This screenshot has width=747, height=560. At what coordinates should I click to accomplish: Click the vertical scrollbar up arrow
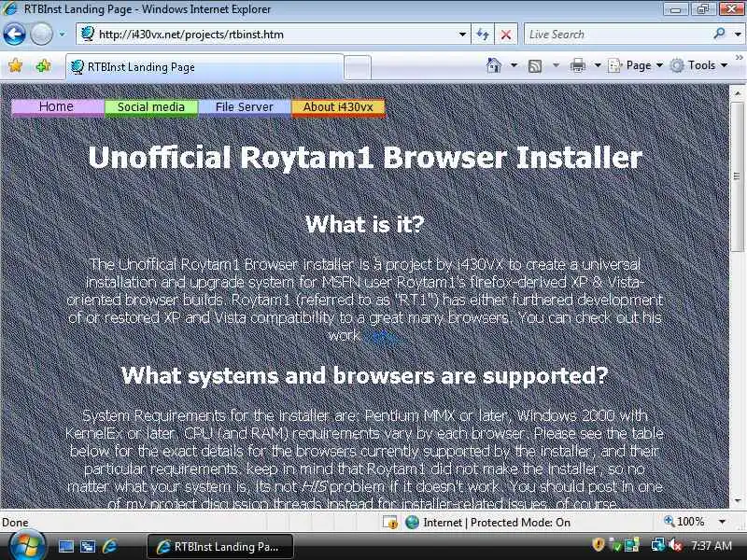pos(737,92)
